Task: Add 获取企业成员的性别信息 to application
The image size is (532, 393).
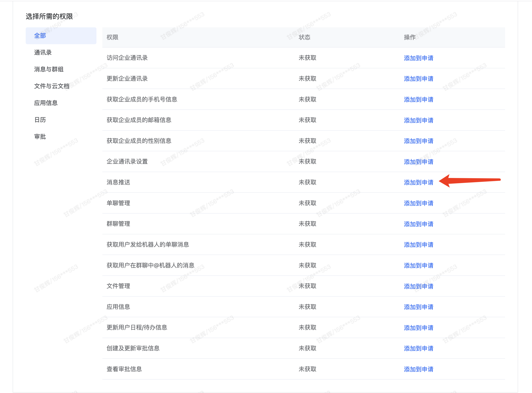Action: [x=419, y=141]
